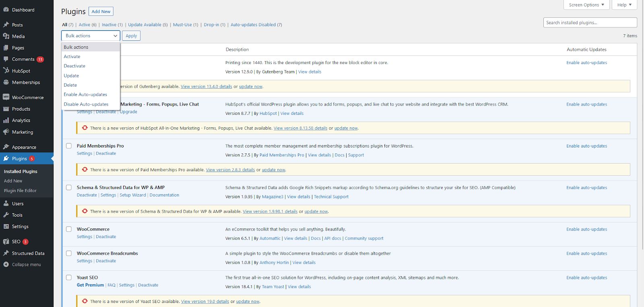Screen dimensions: 644x307
Task: Click the Add New plugin button
Action: pyautogui.click(x=101, y=11)
